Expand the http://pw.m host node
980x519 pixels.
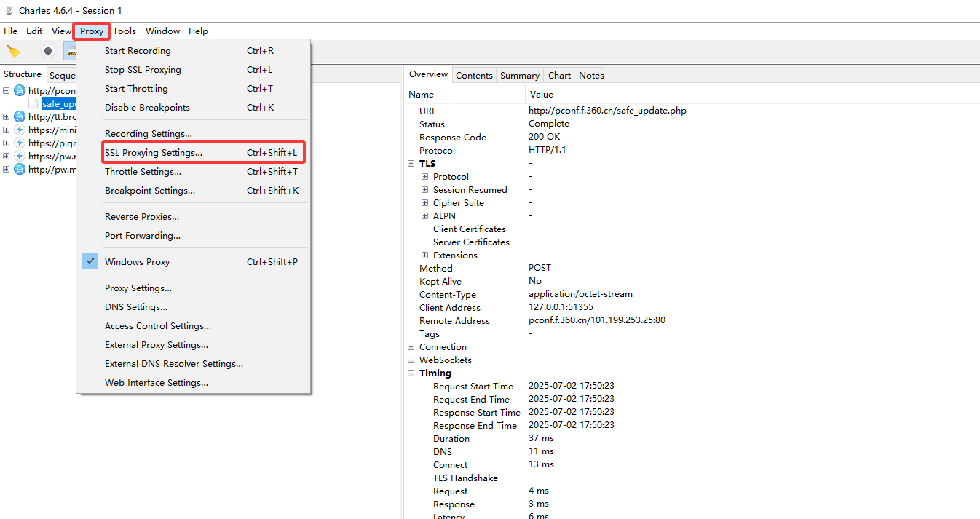pos(7,170)
